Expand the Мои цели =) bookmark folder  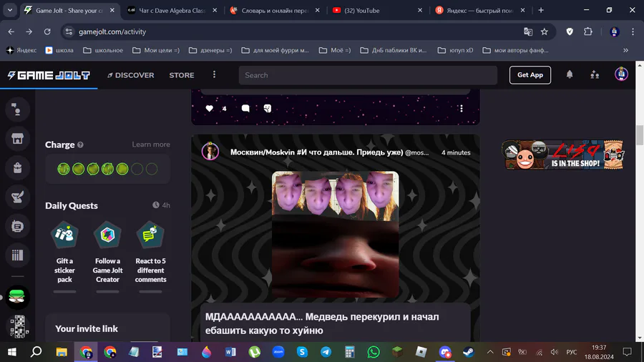156,50
